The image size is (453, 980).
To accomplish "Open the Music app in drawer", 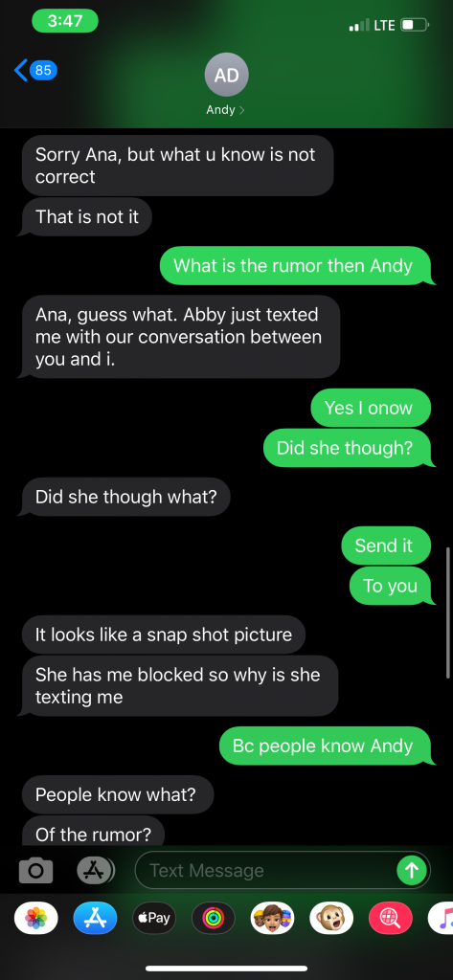I will (442, 918).
